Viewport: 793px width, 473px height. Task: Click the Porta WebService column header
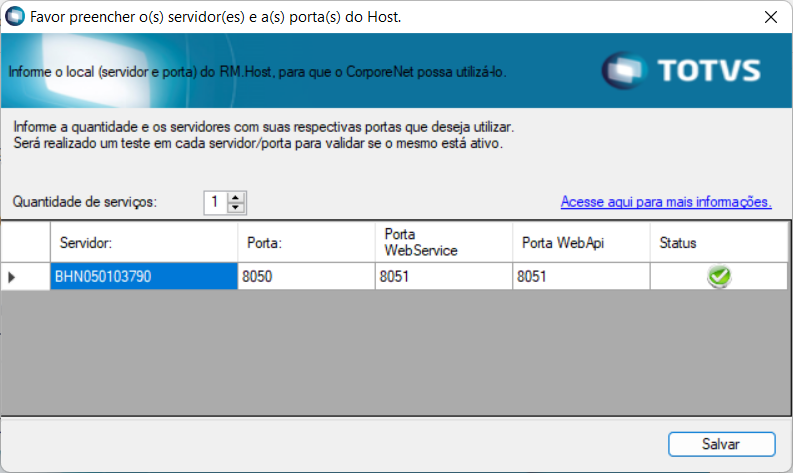444,243
